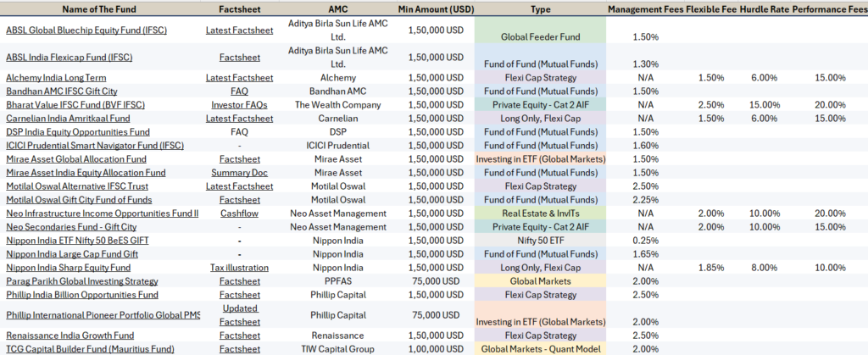868x355 pixels.
Task: Select the Management Fees header
Action: [645, 9]
